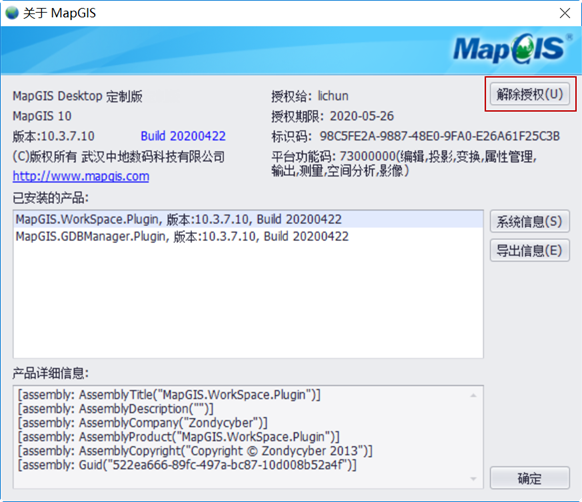Open the http://www.mapgis.com link
The width and height of the screenshot is (582, 502).
pos(81,176)
